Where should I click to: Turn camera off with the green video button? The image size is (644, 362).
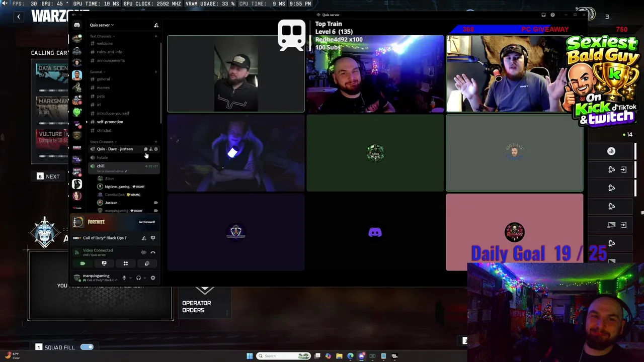(x=83, y=263)
